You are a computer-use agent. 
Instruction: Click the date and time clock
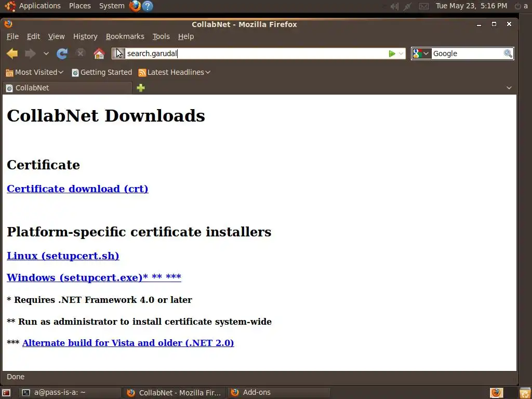pos(471,6)
